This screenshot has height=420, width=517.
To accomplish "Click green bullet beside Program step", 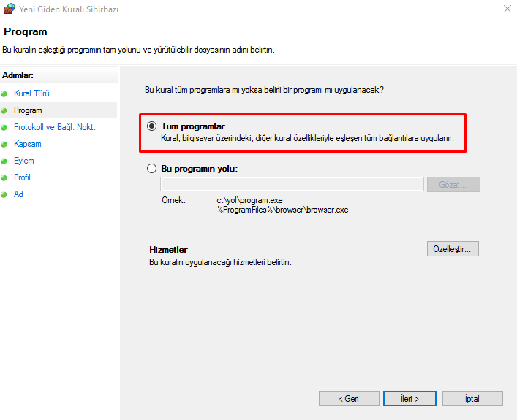I will [x=4, y=111].
